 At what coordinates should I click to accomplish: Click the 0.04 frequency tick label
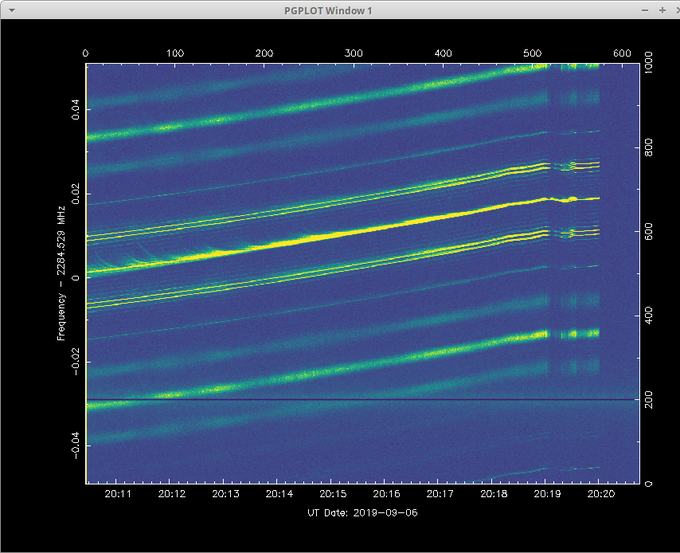click(75, 110)
